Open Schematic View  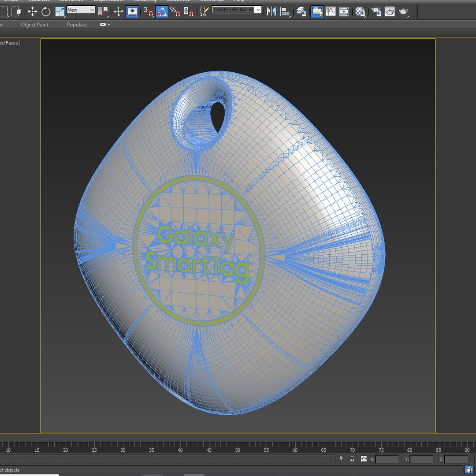click(x=344, y=11)
